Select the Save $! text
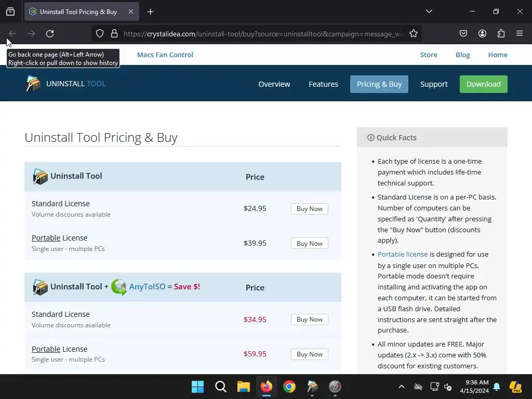Viewport: 532px width, 399px height. pyautogui.click(x=187, y=287)
